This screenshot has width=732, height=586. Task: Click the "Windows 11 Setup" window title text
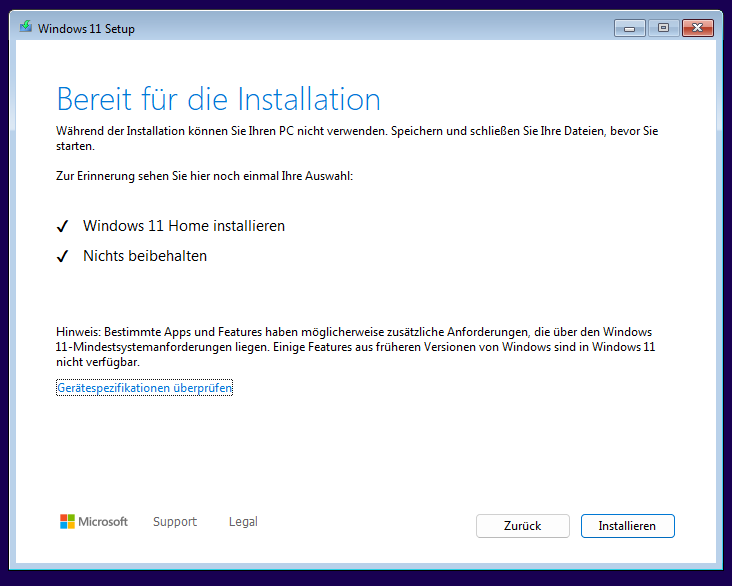click(x=86, y=28)
